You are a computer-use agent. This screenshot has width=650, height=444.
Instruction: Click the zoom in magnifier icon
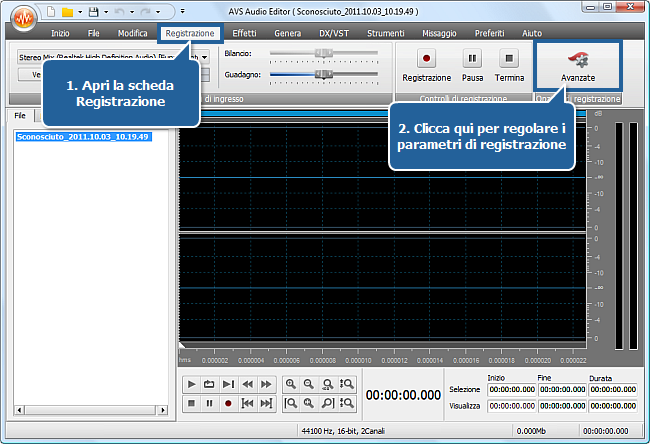[x=290, y=384]
